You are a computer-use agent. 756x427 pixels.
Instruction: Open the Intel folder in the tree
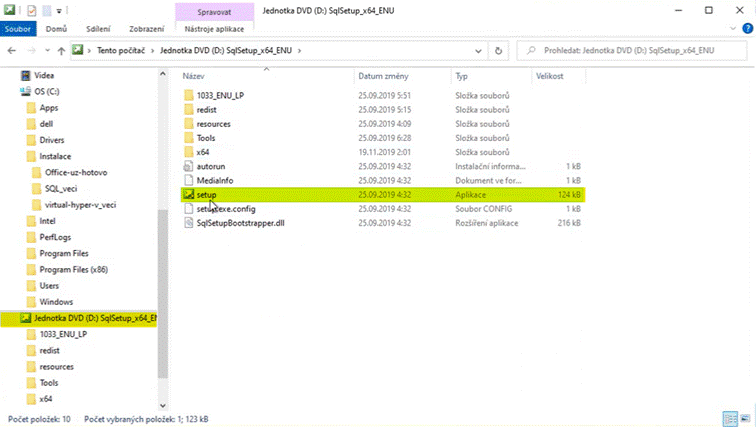[47, 221]
